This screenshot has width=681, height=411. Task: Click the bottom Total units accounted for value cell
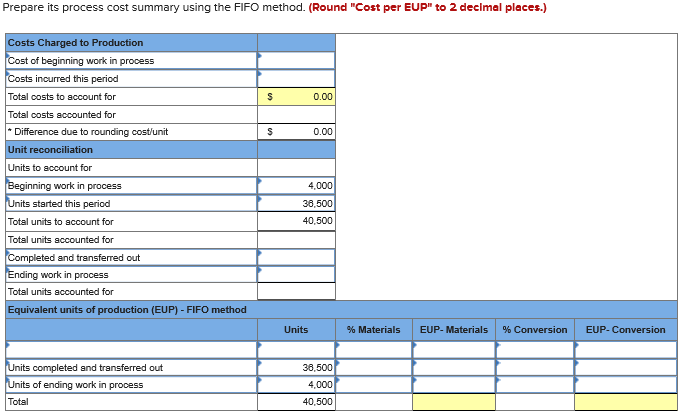[x=296, y=292]
